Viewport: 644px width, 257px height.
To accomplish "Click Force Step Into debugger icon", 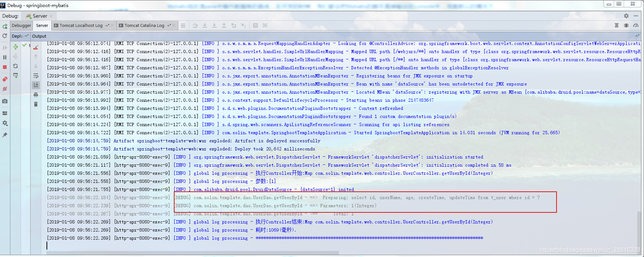I will tap(214, 25).
